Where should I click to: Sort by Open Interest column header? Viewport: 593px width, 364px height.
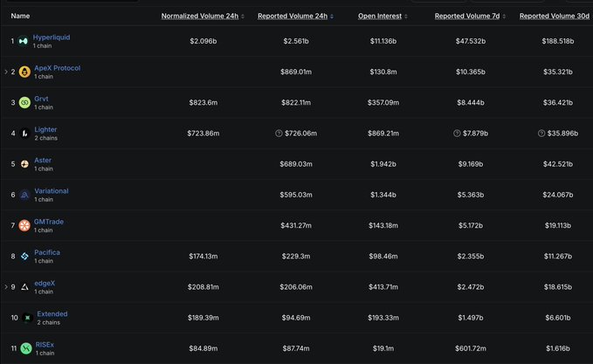[380, 16]
